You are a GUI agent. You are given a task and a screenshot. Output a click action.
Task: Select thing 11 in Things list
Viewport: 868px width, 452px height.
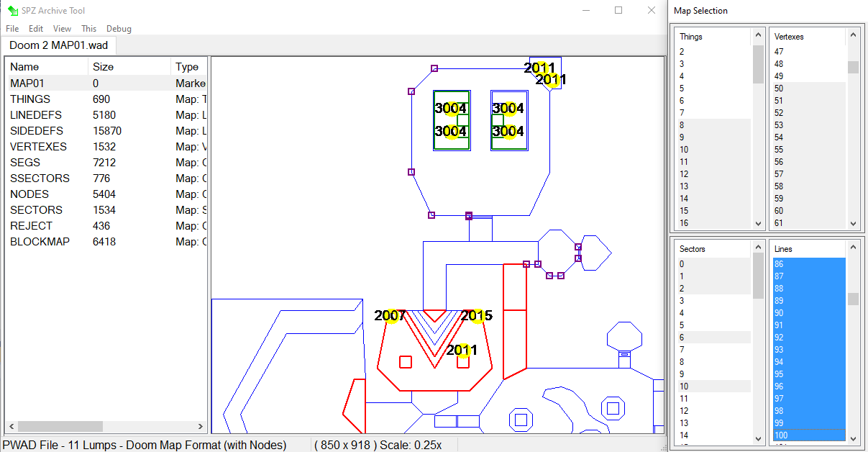click(713, 162)
